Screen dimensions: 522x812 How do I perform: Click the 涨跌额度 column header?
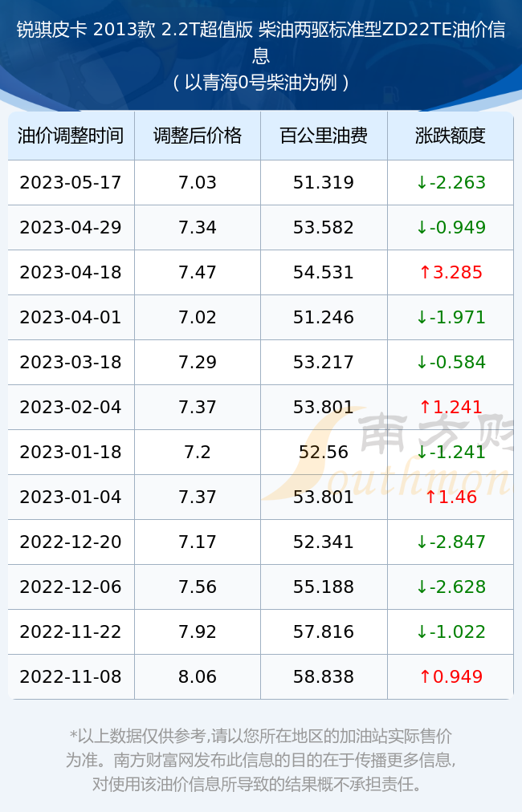[x=451, y=136]
